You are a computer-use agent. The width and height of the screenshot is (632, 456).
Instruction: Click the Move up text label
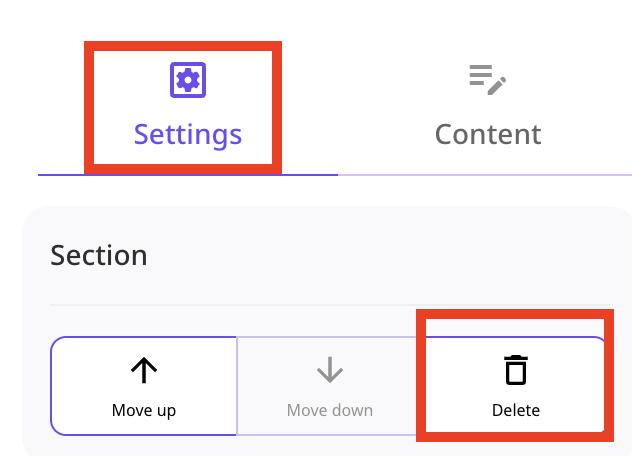(x=144, y=410)
